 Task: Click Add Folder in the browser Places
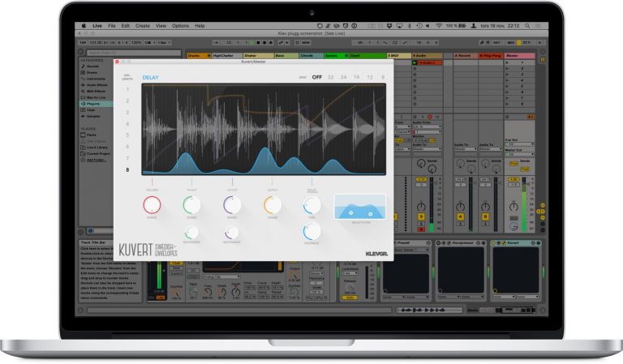96,160
